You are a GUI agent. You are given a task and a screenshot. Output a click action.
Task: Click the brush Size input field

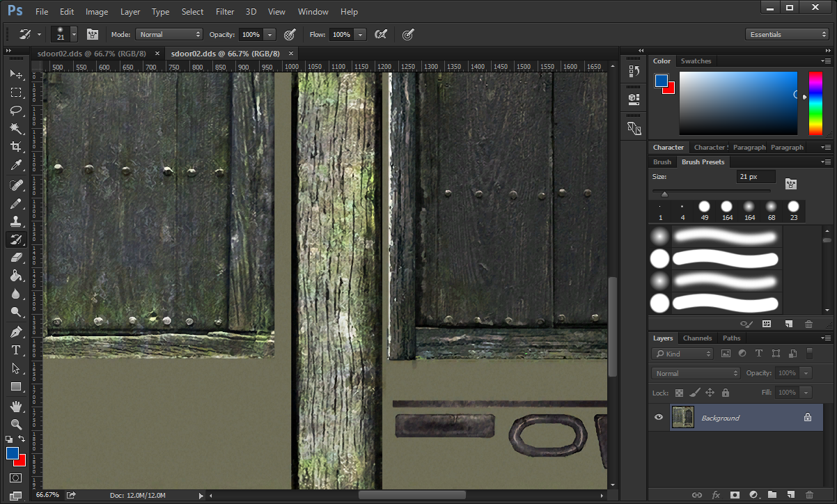coord(756,177)
